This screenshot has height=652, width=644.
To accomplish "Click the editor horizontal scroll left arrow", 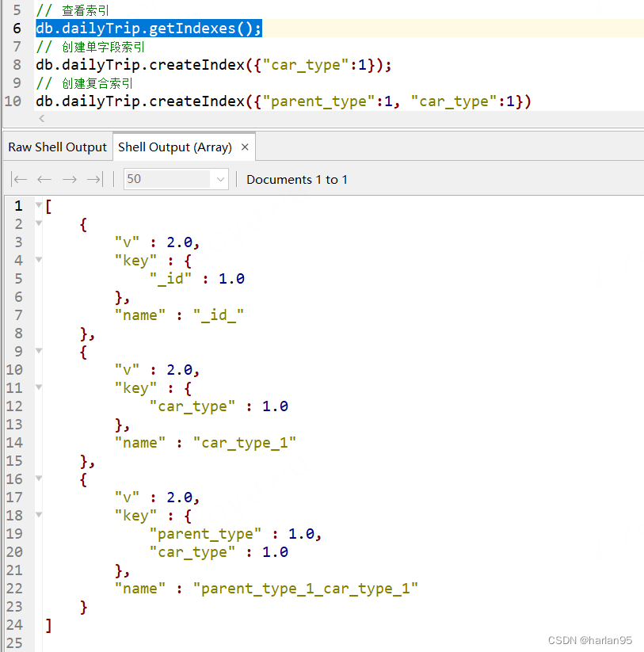I will point(41,119).
